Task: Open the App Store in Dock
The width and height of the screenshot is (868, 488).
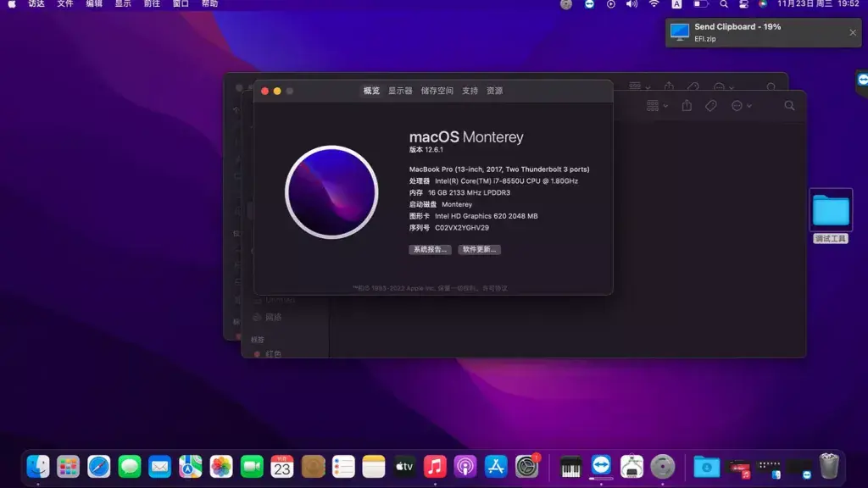Action: (x=495, y=467)
